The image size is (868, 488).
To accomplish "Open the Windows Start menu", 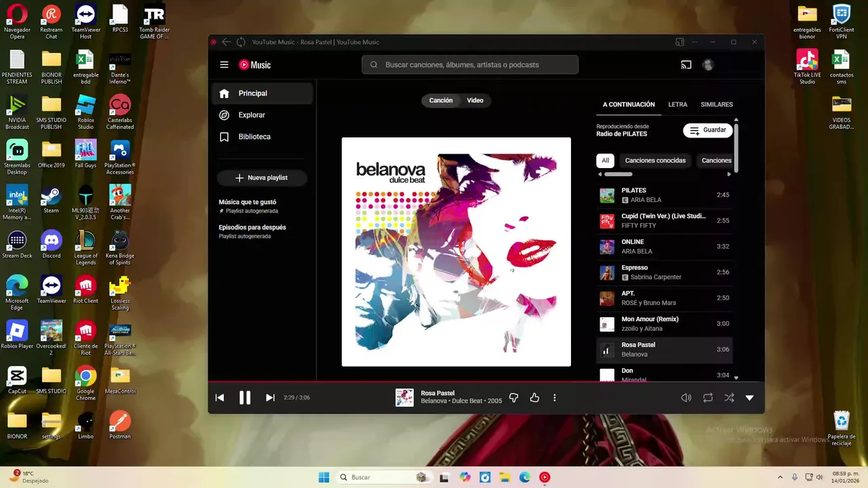I will 324,477.
